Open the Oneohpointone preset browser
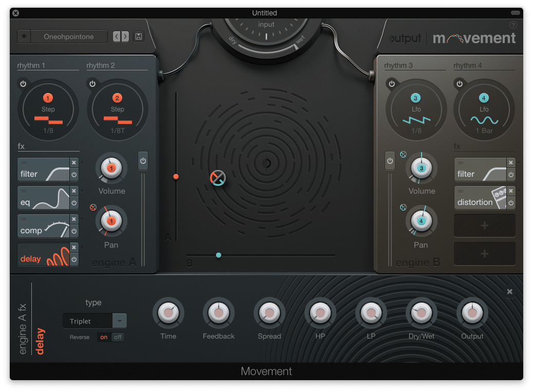The image size is (533, 392). tap(69, 36)
